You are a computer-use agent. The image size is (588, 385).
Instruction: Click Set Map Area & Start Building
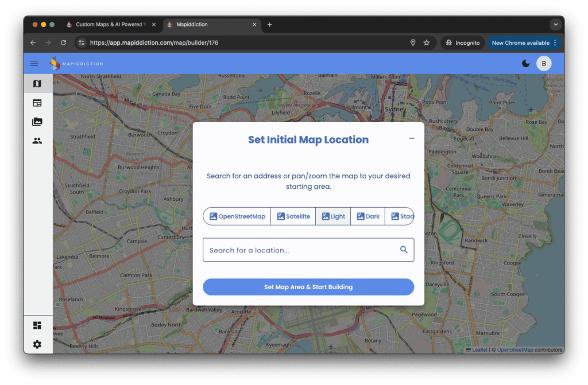tap(308, 287)
